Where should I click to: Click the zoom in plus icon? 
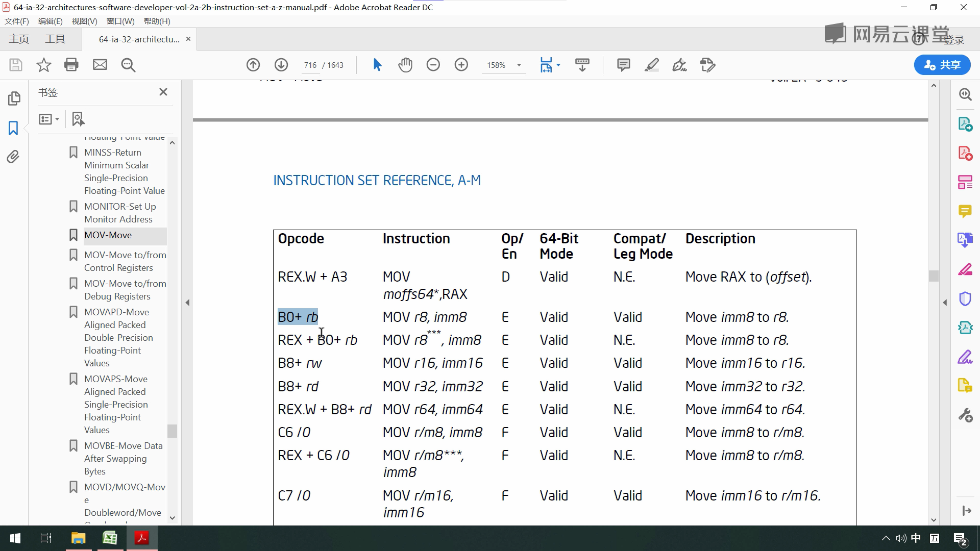coord(461,65)
